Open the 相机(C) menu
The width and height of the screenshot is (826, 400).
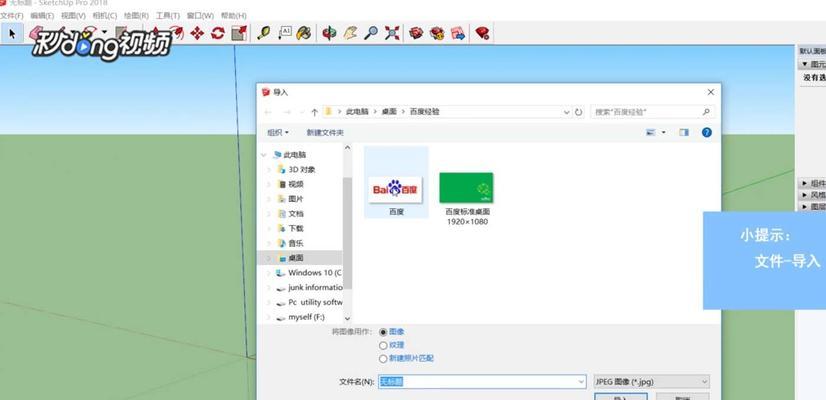(105, 16)
